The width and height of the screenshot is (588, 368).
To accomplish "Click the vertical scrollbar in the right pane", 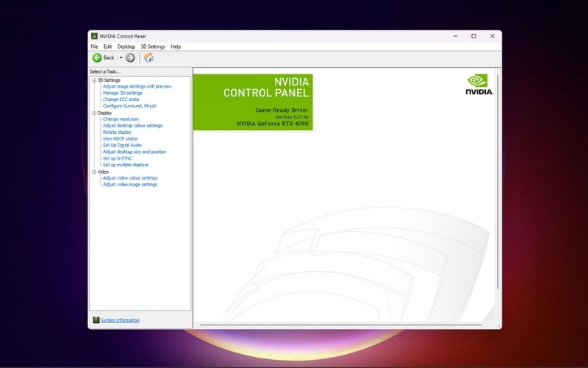I will (498, 182).
